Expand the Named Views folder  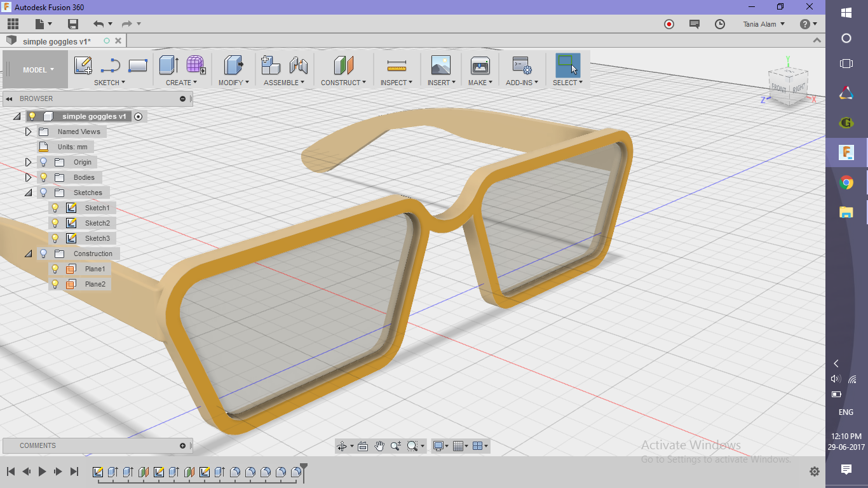(x=28, y=132)
